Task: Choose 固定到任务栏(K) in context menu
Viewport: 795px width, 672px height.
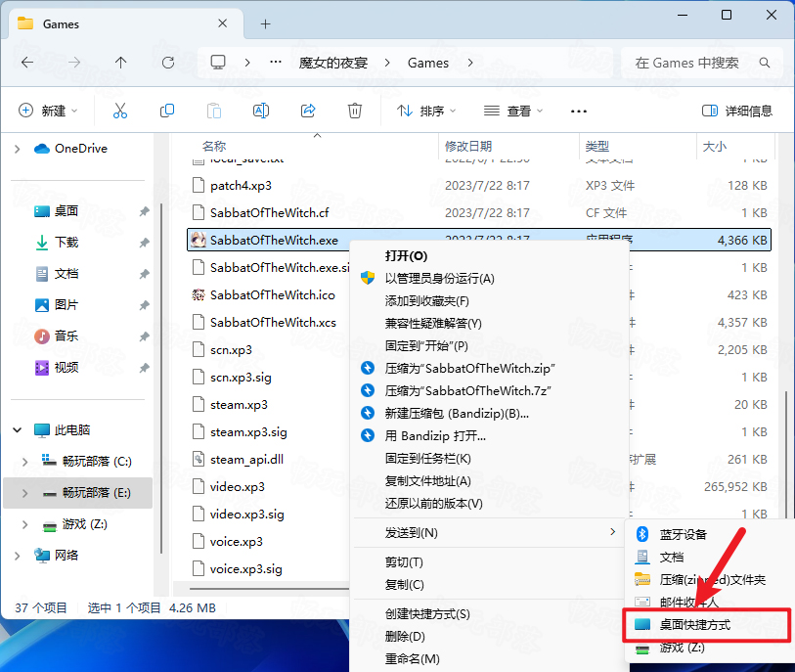Action: (x=428, y=459)
